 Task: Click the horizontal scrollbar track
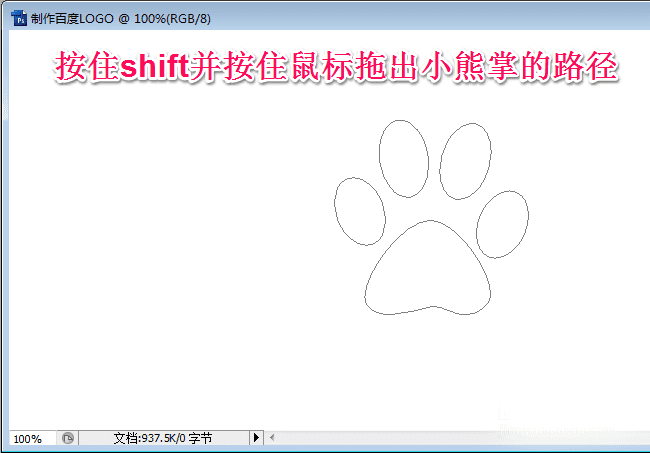[463, 438]
